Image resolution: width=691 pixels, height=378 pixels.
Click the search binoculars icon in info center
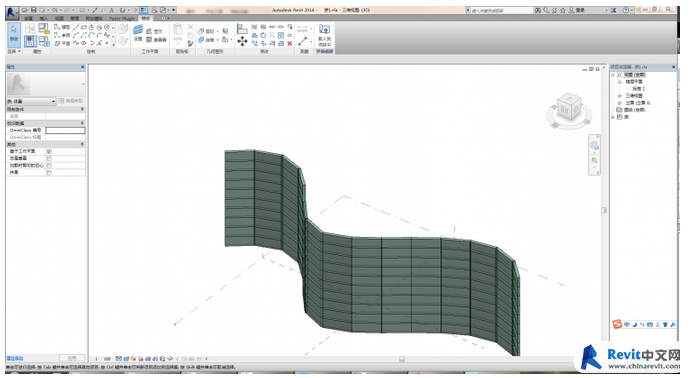(x=538, y=10)
